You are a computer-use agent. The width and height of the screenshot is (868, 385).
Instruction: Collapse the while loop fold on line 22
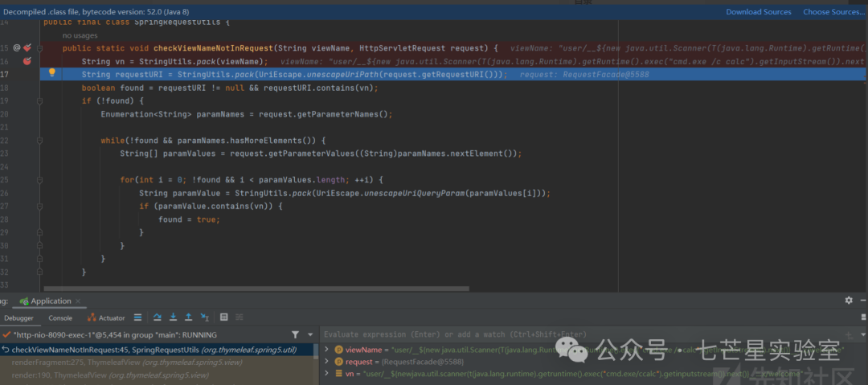pyautogui.click(x=40, y=141)
